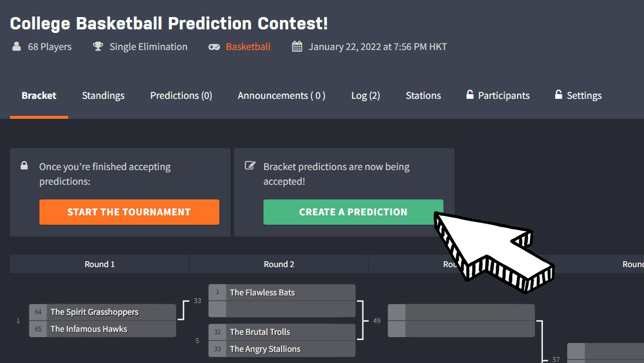Viewport: 644px width, 363px height.
Task: Click the Round 2 column header
Action: click(278, 264)
